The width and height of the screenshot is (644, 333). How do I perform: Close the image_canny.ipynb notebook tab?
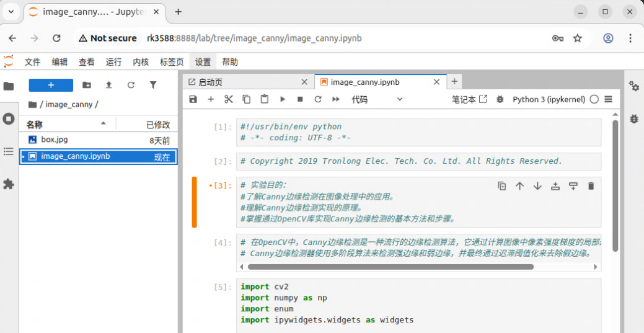pyautogui.click(x=437, y=82)
